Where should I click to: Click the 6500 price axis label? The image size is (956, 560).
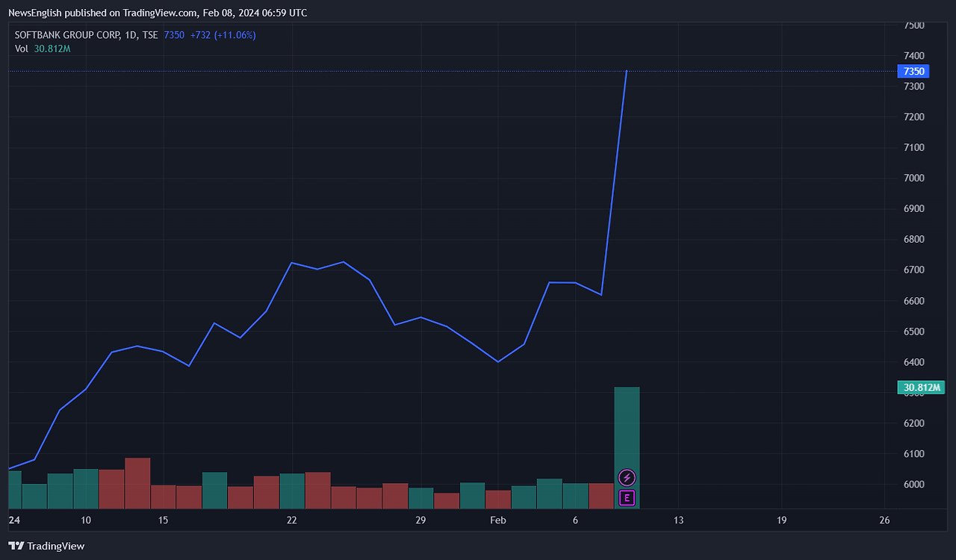tap(914, 332)
